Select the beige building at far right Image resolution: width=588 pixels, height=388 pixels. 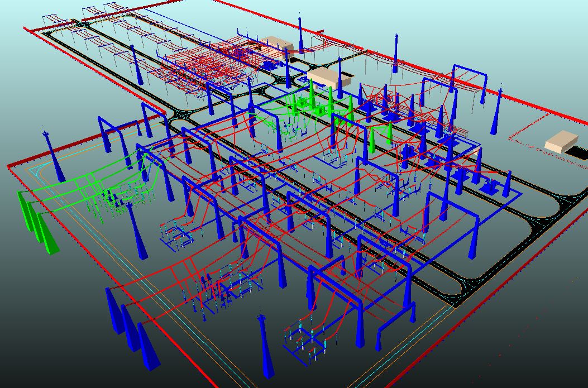(x=561, y=141)
